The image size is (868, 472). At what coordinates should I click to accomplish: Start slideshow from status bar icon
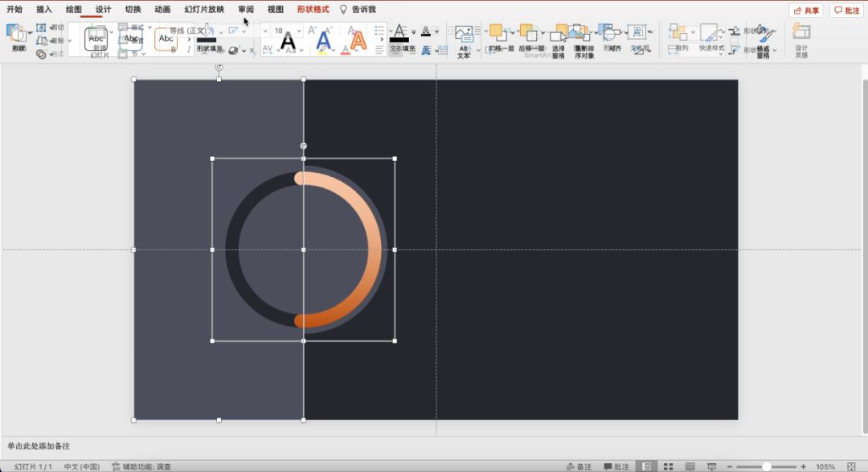[712, 467]
